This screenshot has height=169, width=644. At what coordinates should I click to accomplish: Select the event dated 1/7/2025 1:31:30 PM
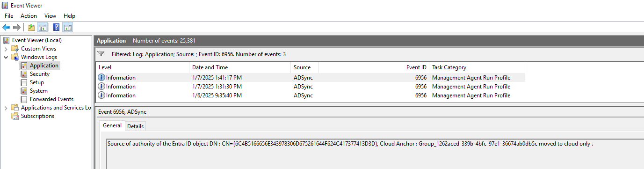tap(310, 87)
